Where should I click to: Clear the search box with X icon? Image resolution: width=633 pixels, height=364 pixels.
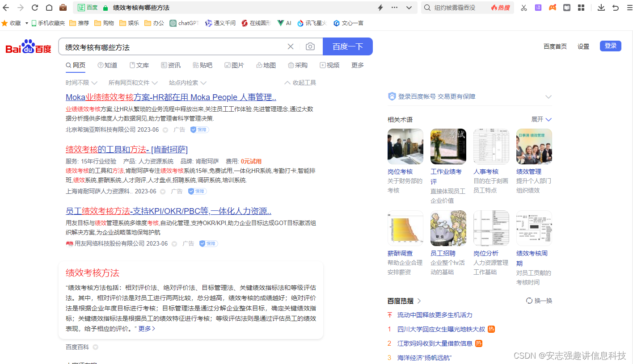click(291, 46)
